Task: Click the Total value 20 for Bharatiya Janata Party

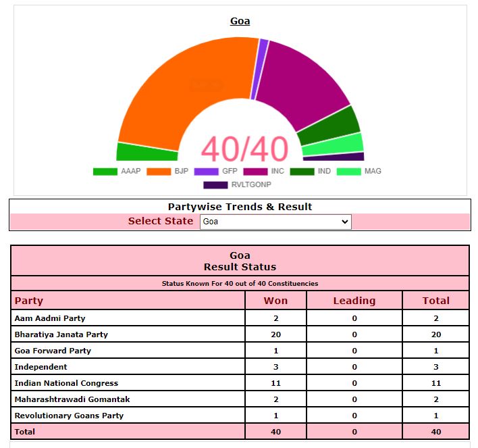Action: point(436,334)
